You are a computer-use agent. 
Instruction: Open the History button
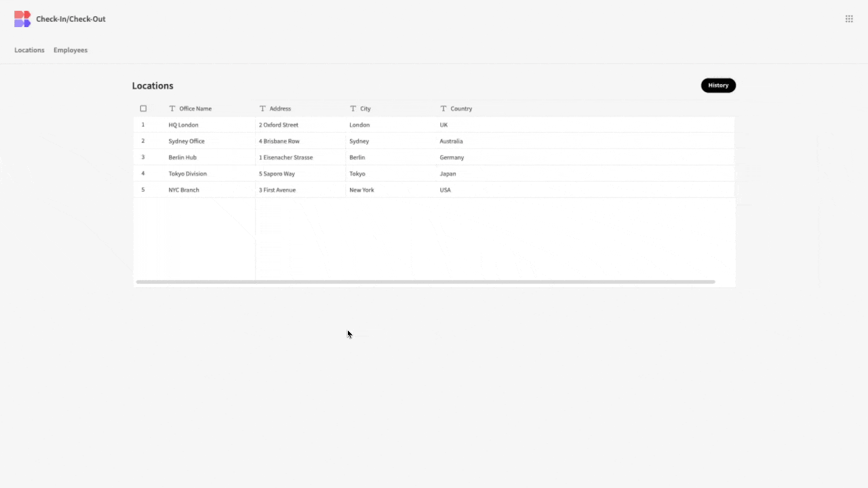coord(718,85)
